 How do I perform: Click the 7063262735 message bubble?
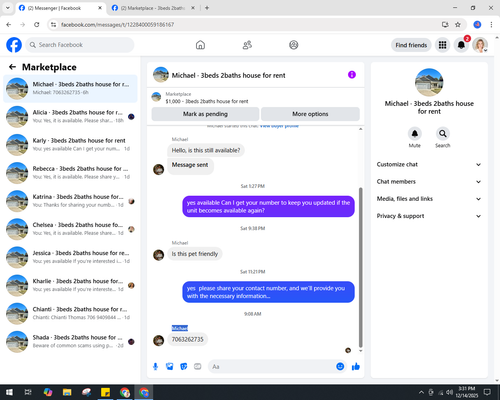(x=187, y=339)
